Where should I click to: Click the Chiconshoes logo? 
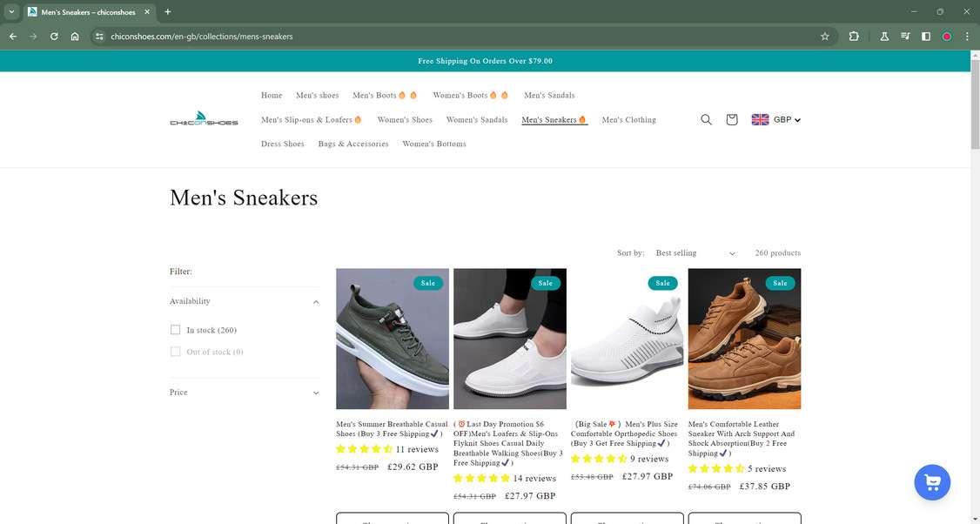coord(204,119)
